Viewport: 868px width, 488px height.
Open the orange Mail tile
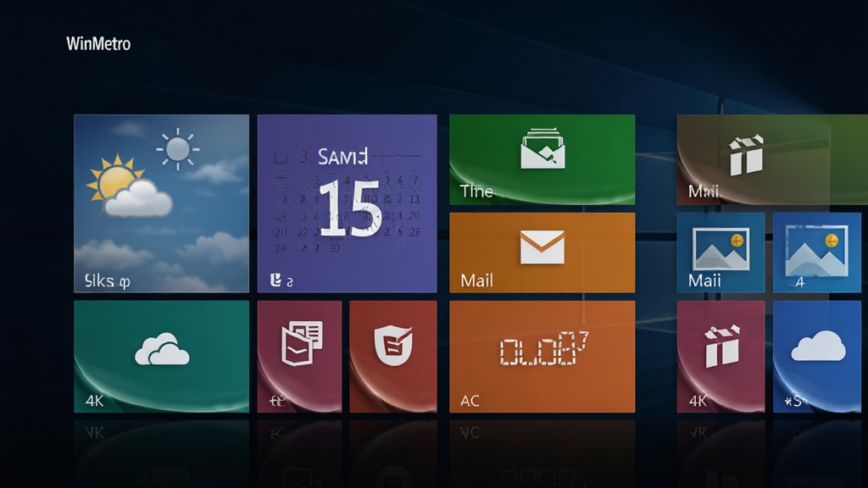(542, 252)
